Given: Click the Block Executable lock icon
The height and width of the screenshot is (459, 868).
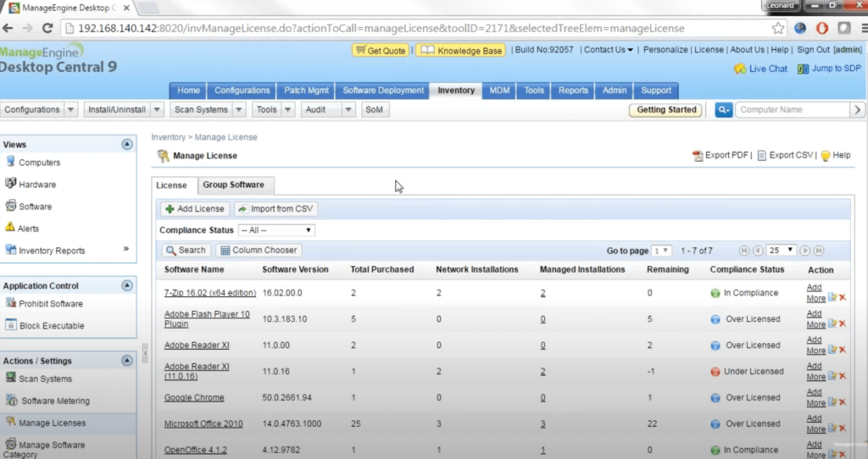Looking at the screenshot, I should [x=10, y=324].
